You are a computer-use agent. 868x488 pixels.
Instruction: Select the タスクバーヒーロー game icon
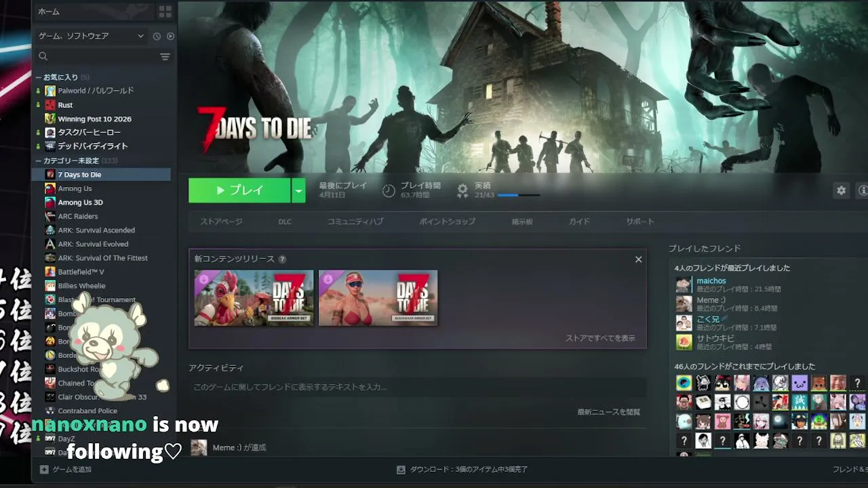click(50, 133)
